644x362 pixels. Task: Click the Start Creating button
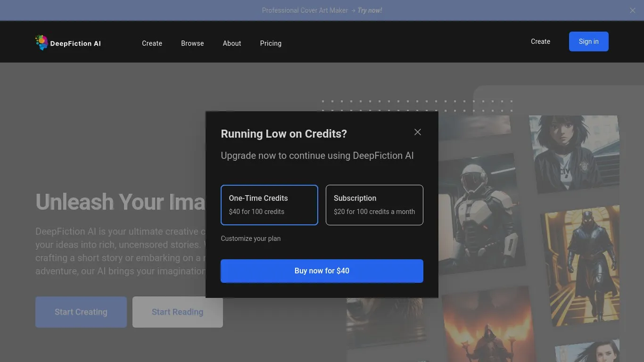81,312
